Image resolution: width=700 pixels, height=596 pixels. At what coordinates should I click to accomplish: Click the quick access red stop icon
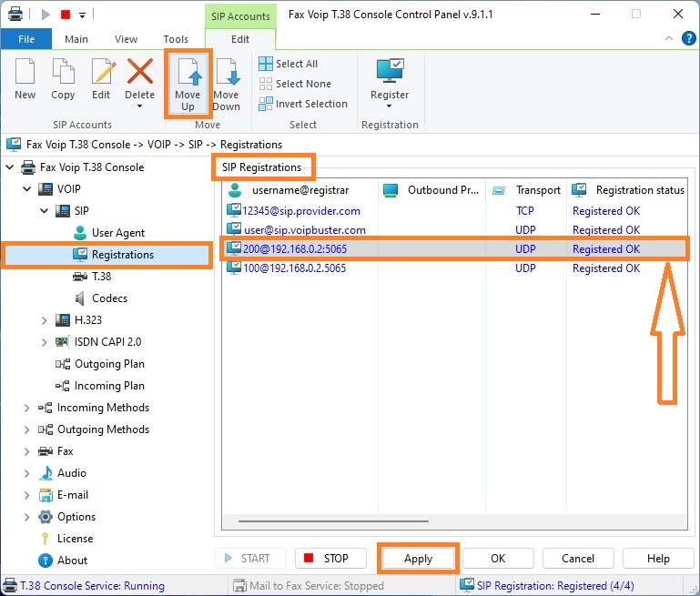tap(66, 15)
